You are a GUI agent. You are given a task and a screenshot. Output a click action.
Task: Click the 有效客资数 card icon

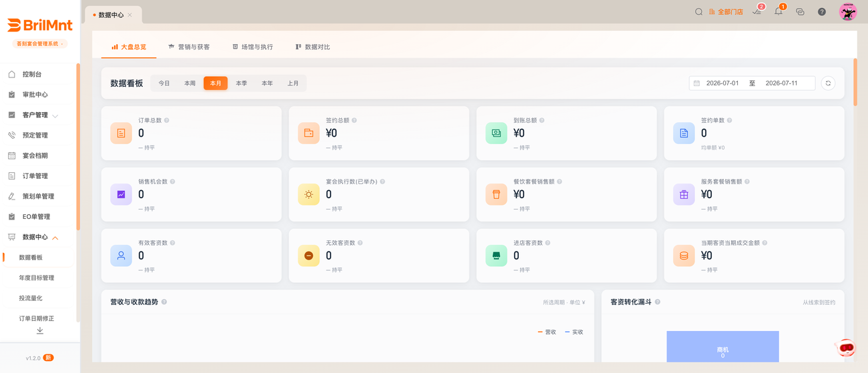click(121, 256)
